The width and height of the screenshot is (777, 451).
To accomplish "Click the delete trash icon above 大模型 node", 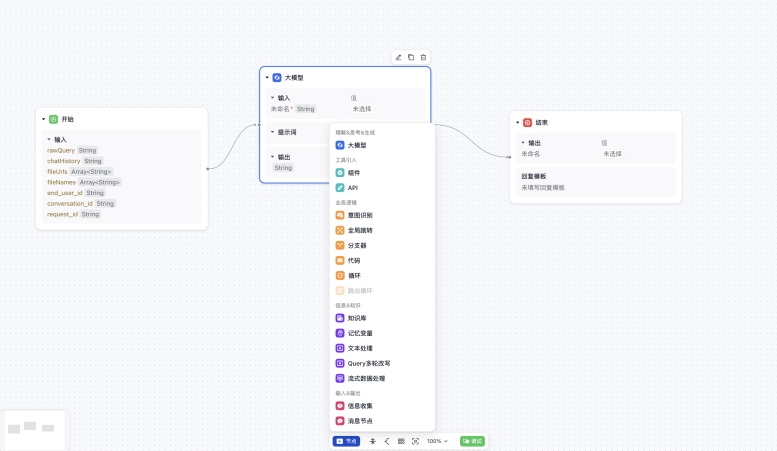I will tap(423, 57).
